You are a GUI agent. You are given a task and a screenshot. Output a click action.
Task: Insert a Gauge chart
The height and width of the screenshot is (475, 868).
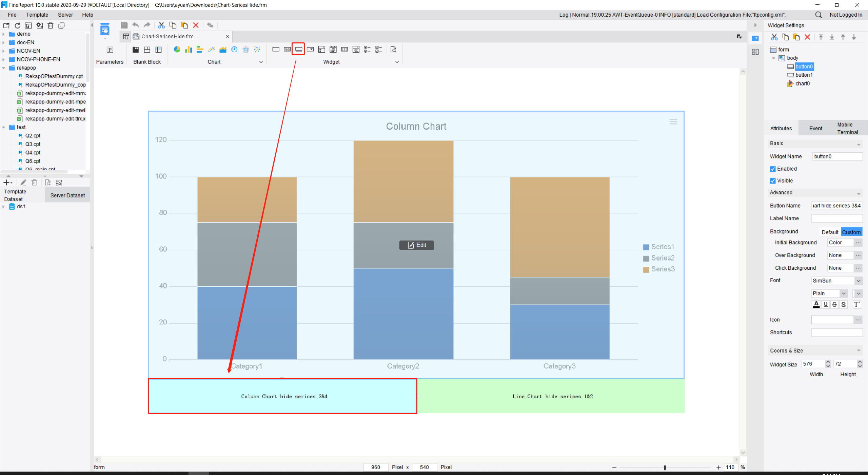click(234, 50)
